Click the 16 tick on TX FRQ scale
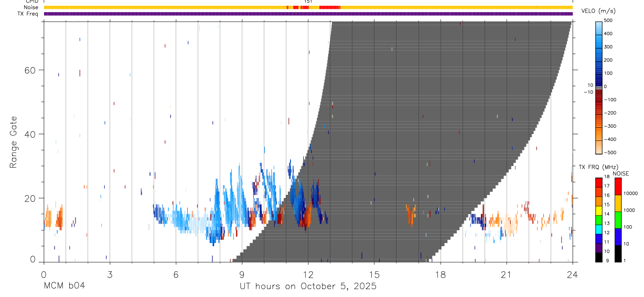This screenshot has width=644, height=297. pos(606,196)
